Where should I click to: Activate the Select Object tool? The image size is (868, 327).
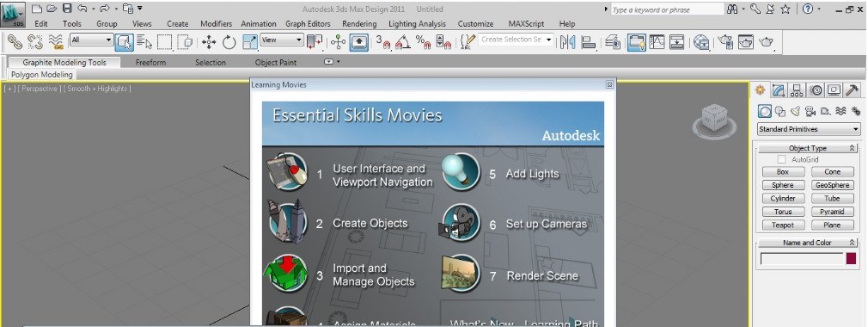[x=124, y=42]
